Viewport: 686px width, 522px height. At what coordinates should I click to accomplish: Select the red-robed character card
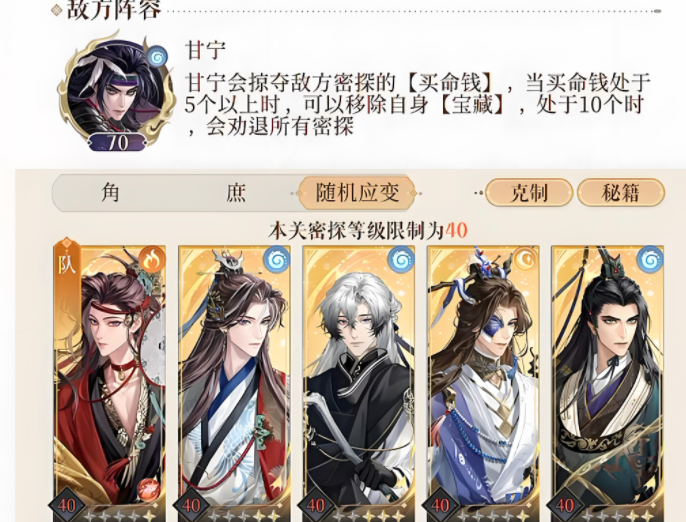click(109, 383)
